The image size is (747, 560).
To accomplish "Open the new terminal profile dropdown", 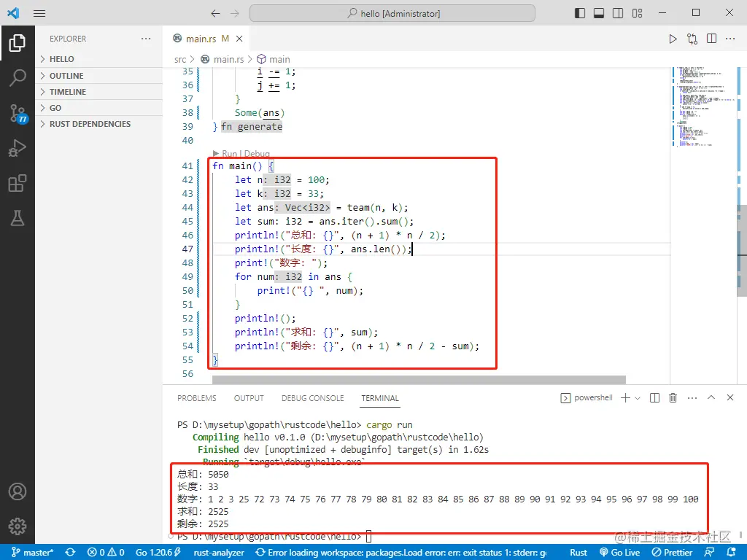I will point(638,398).
